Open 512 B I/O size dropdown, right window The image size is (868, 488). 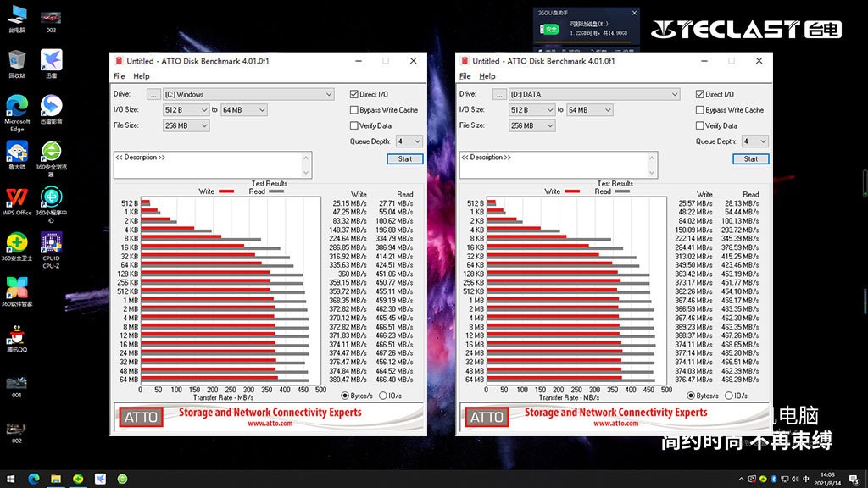[x=532, y=110]
